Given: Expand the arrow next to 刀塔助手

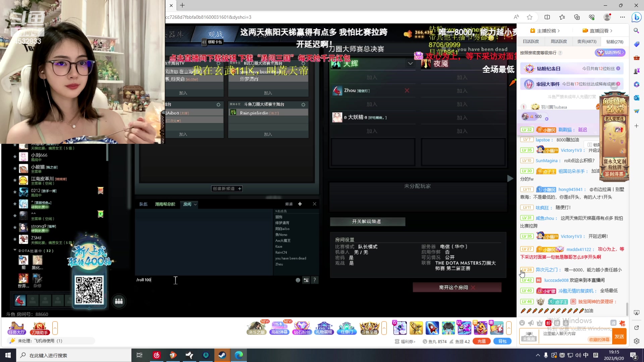Looking at the screenshot, I should tap(55, 328).
